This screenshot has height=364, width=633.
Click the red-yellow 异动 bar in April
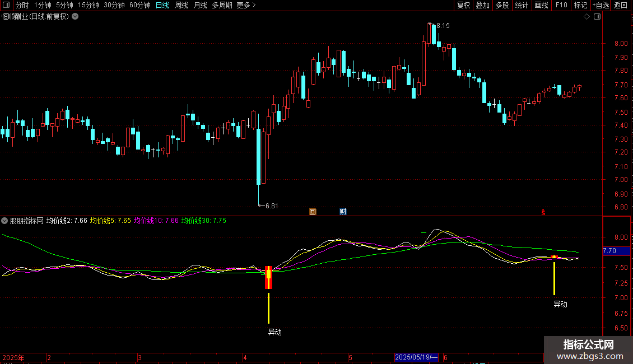click(x=268, y=277)
